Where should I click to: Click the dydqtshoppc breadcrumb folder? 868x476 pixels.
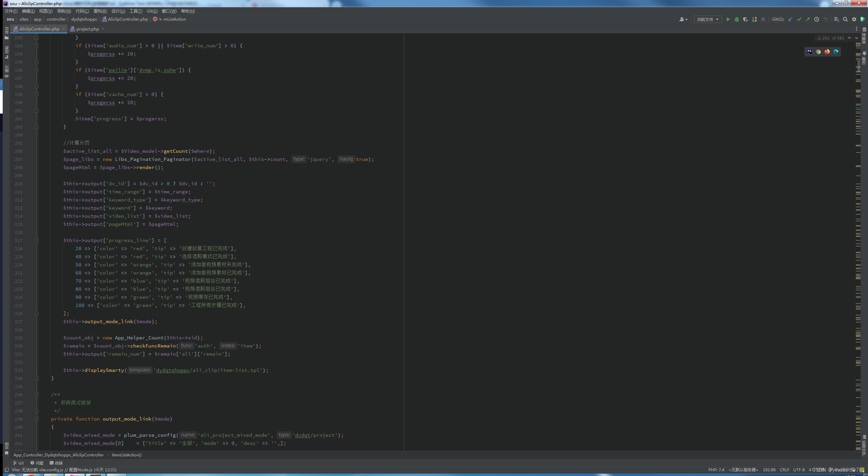tap(84, 19)
